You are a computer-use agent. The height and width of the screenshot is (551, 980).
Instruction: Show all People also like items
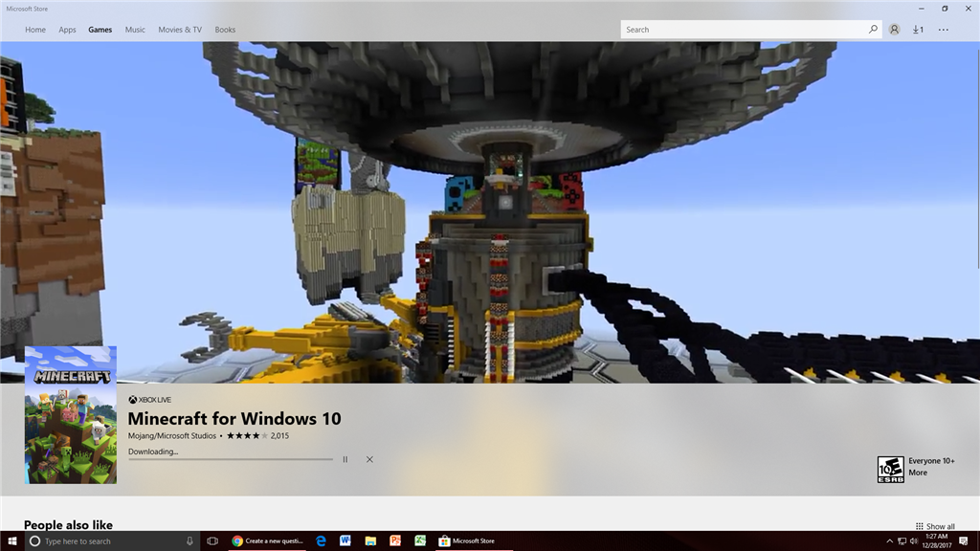935,526
